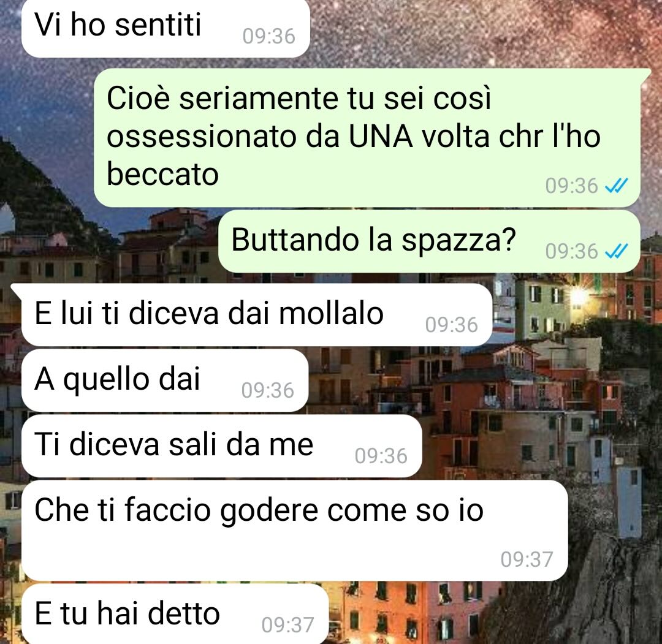Select the 'E tu hai detto' message
This screenshot has width=662, height=644.
click(175, 614)
